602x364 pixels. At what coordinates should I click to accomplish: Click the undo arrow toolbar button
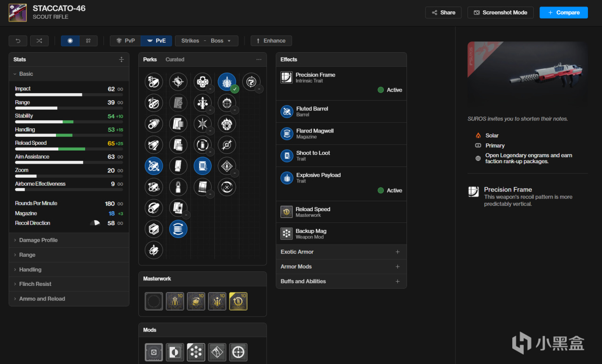coord(18,41)
